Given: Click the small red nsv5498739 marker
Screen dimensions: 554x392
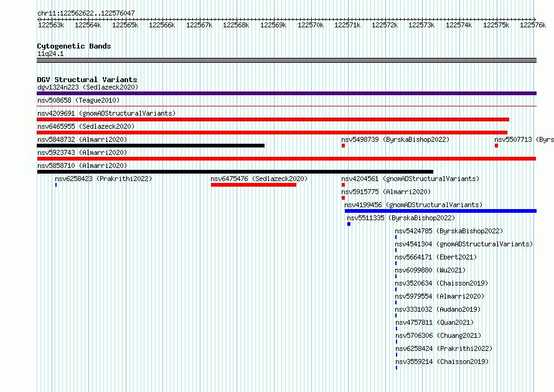Looking at the screenshot, I should [x=343, y=146].
